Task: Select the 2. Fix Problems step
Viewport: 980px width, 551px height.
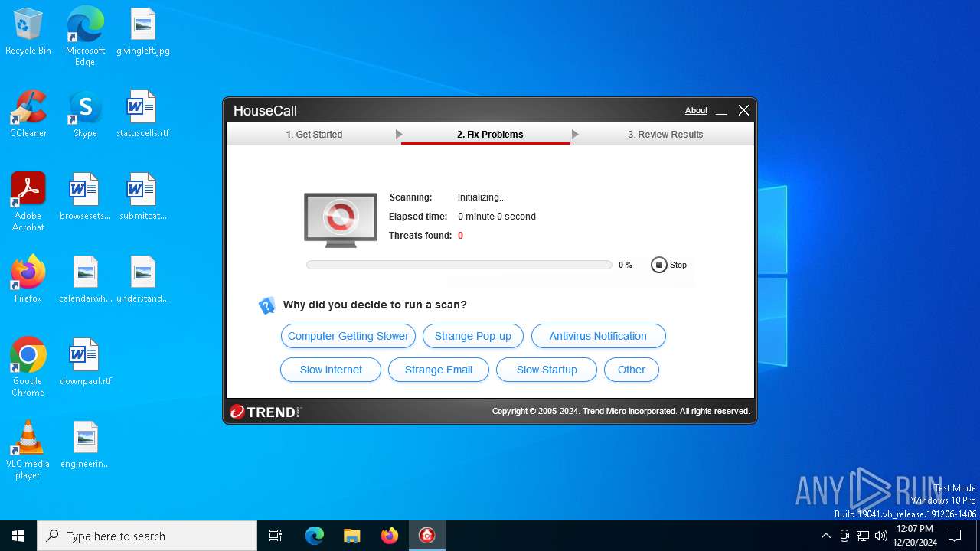Action: (490, 135)
